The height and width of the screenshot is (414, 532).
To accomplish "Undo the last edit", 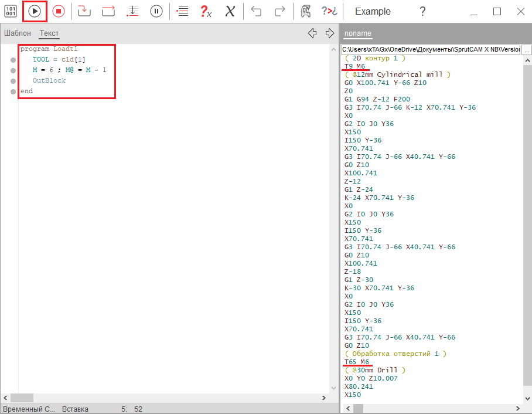I will 256,11.
